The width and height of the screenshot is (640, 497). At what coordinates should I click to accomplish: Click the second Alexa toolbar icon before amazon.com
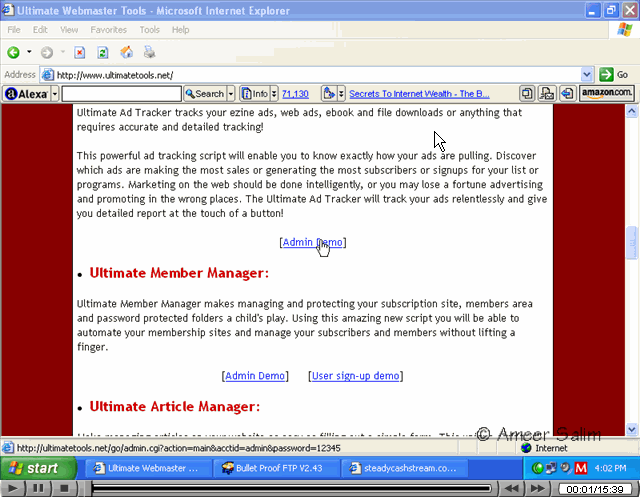click(x=547, y=93)
